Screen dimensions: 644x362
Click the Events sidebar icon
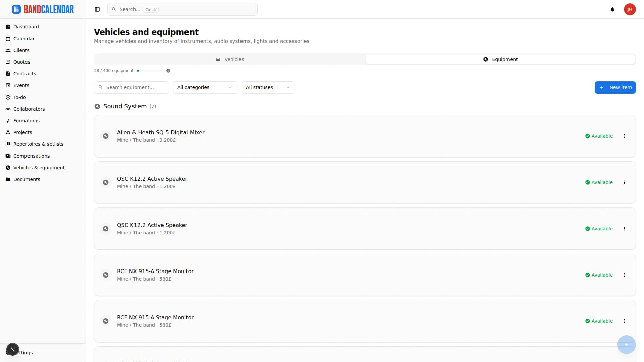(x=8, y=85)
